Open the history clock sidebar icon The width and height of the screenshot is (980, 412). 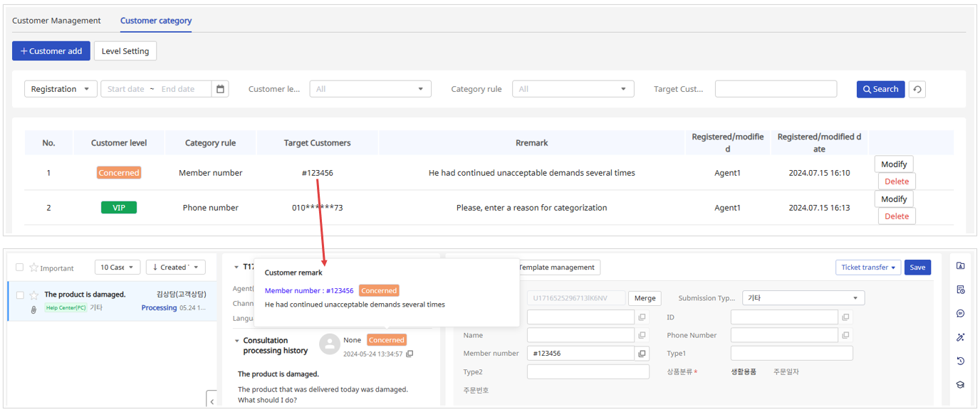960,361
